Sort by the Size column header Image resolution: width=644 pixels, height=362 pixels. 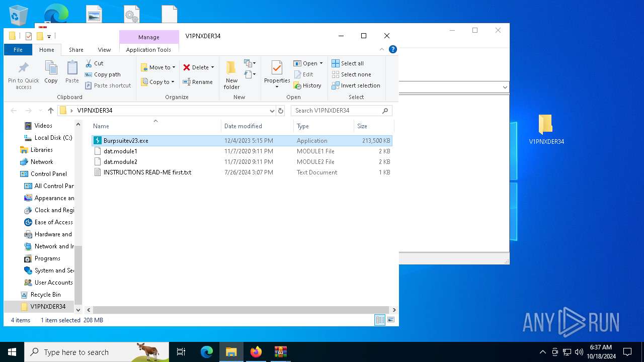373,126
